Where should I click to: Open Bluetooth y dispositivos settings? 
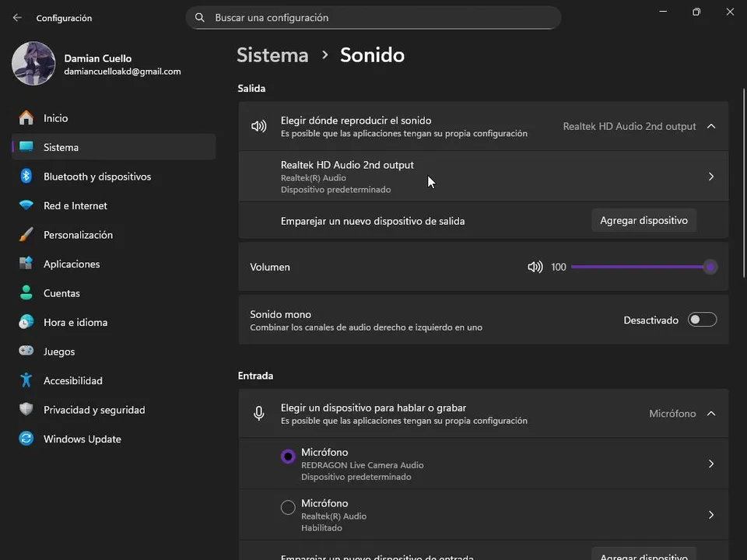tap(96, 177)
